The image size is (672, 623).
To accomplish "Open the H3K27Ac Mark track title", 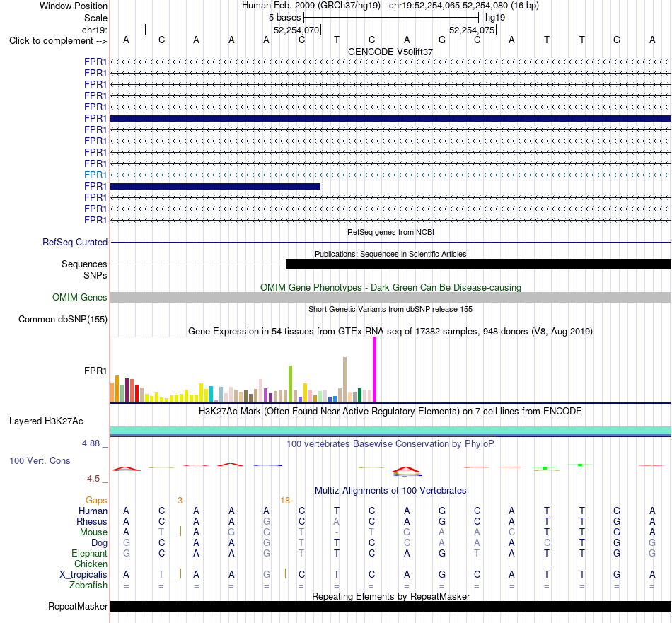I will (390, 412).
